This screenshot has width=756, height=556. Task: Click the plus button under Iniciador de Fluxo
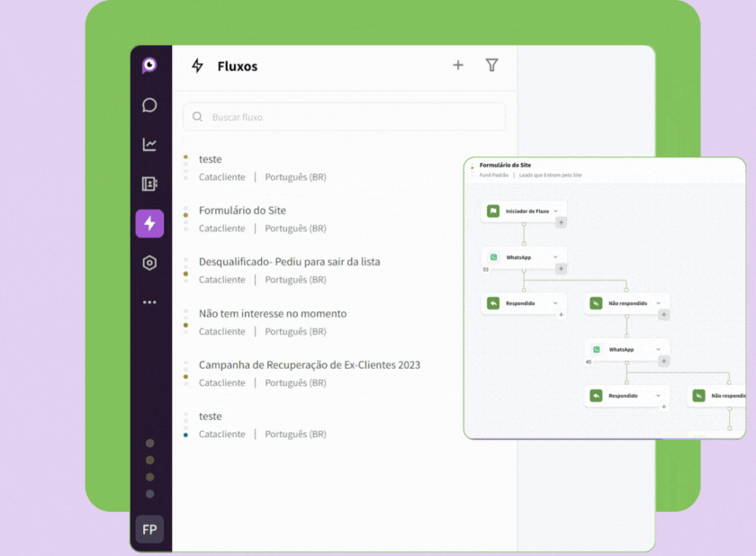(x=561, y=222)
